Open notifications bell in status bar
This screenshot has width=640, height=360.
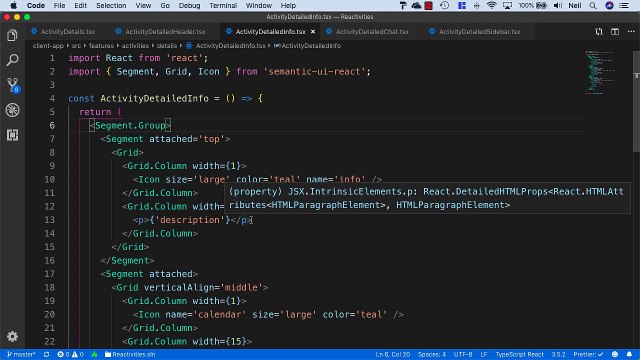coord(629,354)
